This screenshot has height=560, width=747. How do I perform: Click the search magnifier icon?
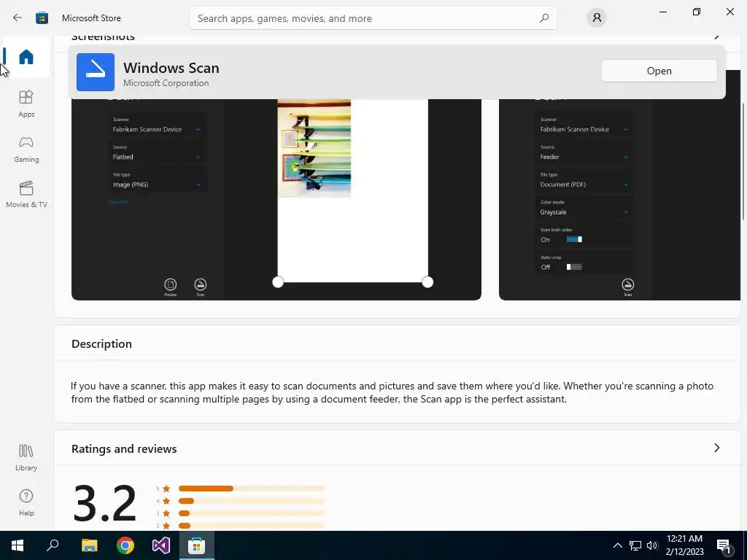(x=544, y=18)
